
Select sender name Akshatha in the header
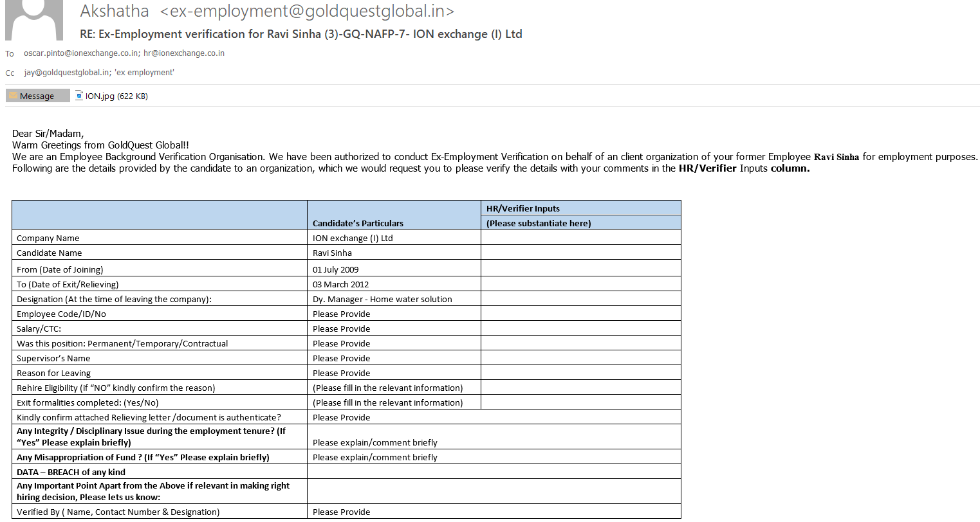(115, 11)
